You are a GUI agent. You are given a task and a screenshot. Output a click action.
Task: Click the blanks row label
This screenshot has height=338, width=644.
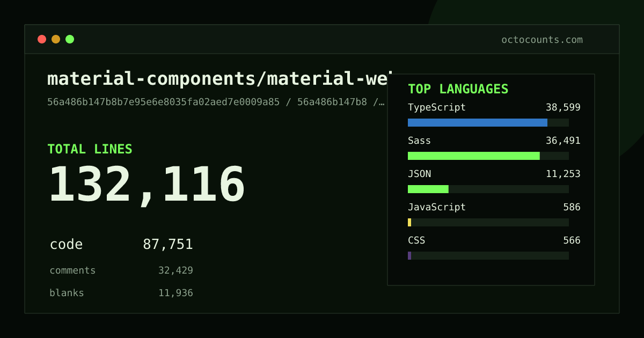(x=67, y=293)
